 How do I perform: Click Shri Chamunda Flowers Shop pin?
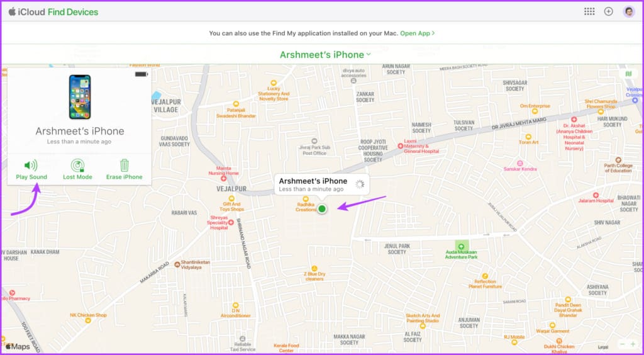click(601, 111)
